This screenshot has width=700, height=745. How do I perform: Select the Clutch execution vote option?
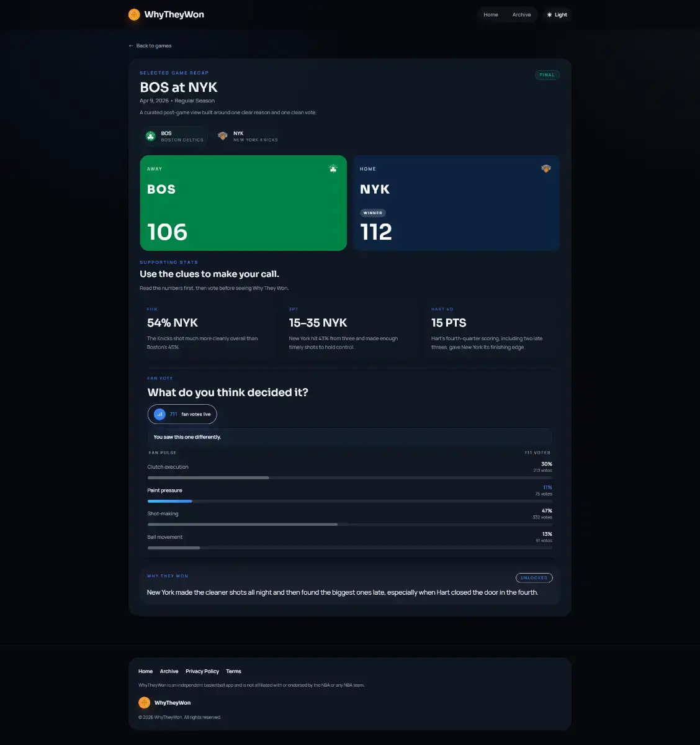(350, 471)
